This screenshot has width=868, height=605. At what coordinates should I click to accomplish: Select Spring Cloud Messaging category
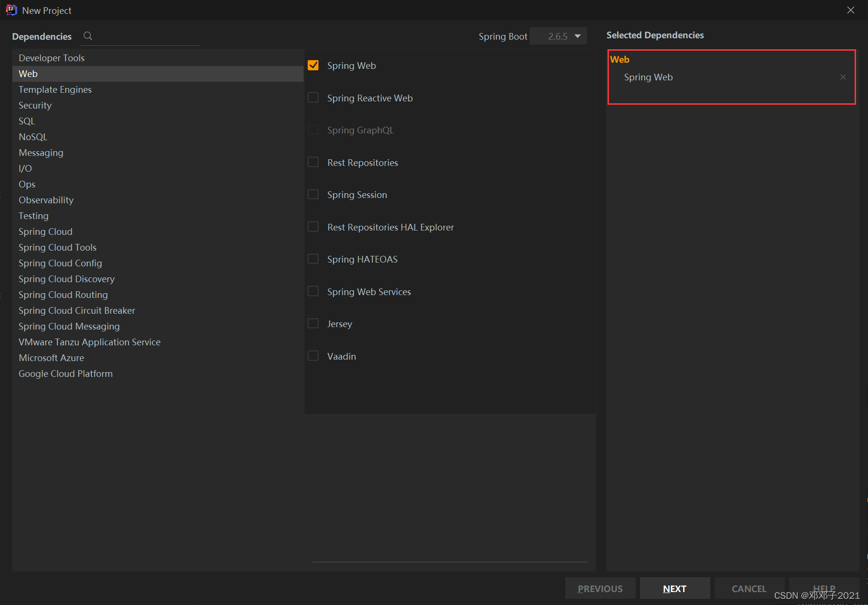click(x=158, y=326)
